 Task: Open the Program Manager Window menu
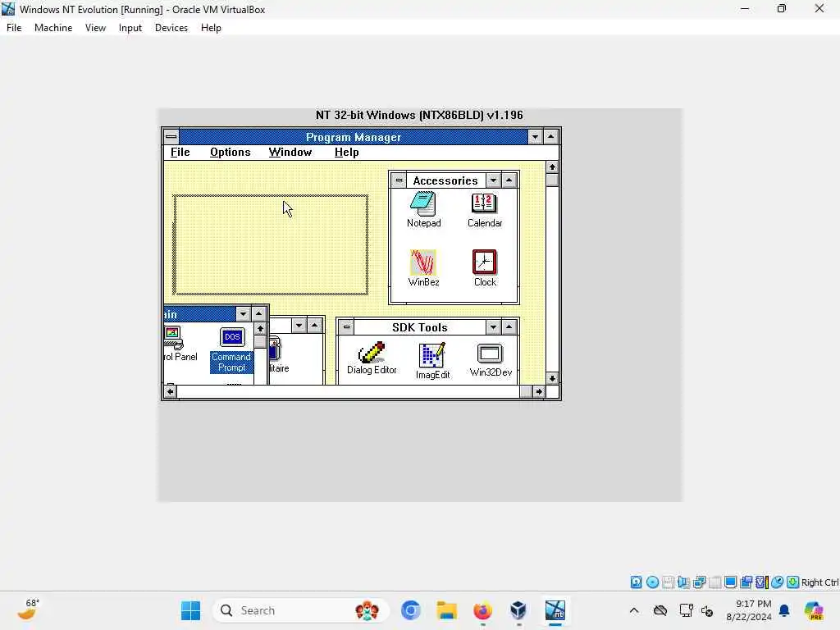coord(290,152)
